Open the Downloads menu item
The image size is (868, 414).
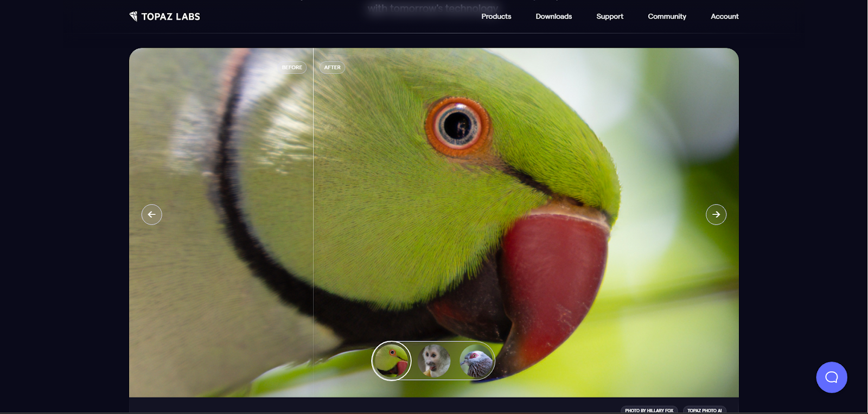[x=553, y=16]
